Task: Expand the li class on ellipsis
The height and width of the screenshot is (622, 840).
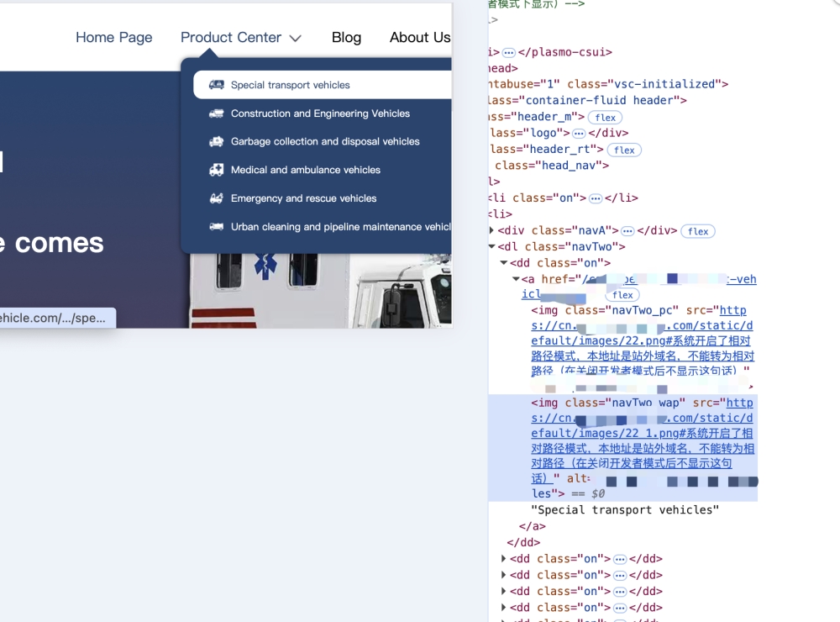Action: coord(596,199)
